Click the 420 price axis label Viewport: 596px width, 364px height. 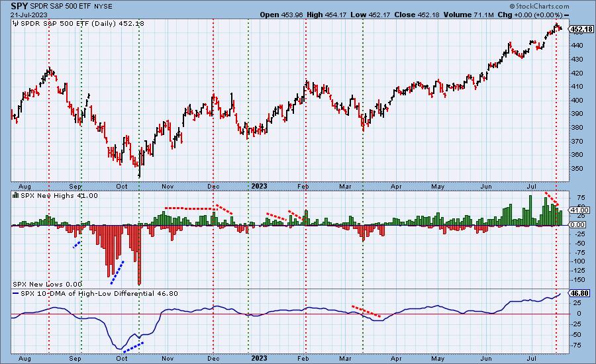pyautogui.click(x=577, y=73)
